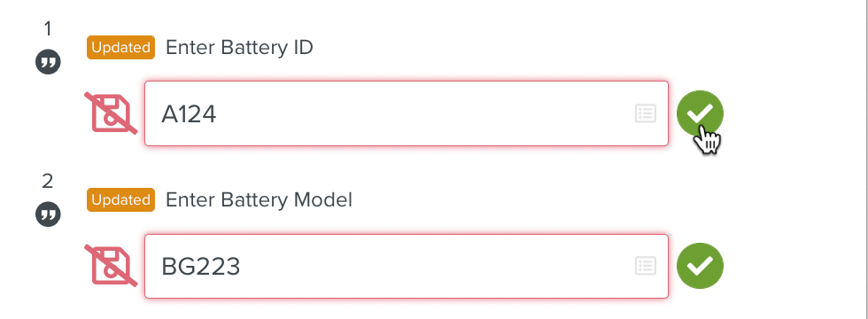The image size is (868, 319).
Task: Click the BG223 value text
Action: tap(200, 267)
